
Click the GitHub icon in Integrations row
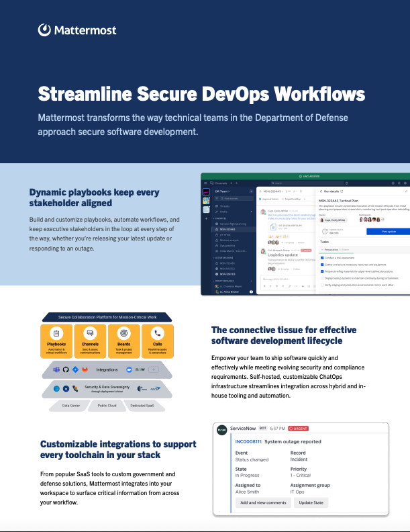pyautogui.click(x=66, y=370)
